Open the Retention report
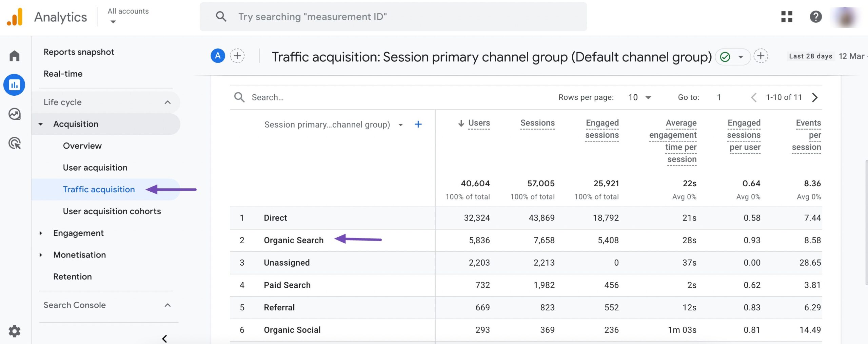This screenshot has width=868, height=344. pos(72,276)
